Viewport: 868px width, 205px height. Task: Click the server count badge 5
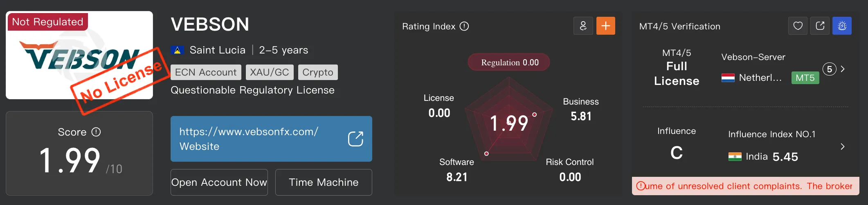[830, 69]
